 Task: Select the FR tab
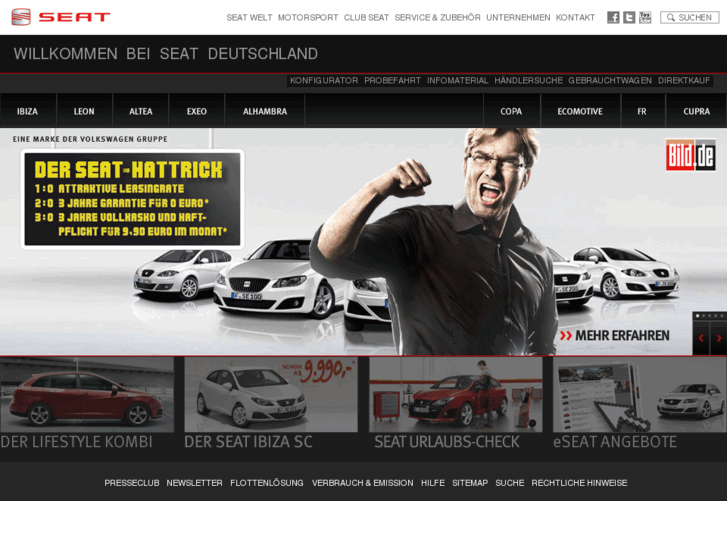point(642,111)
